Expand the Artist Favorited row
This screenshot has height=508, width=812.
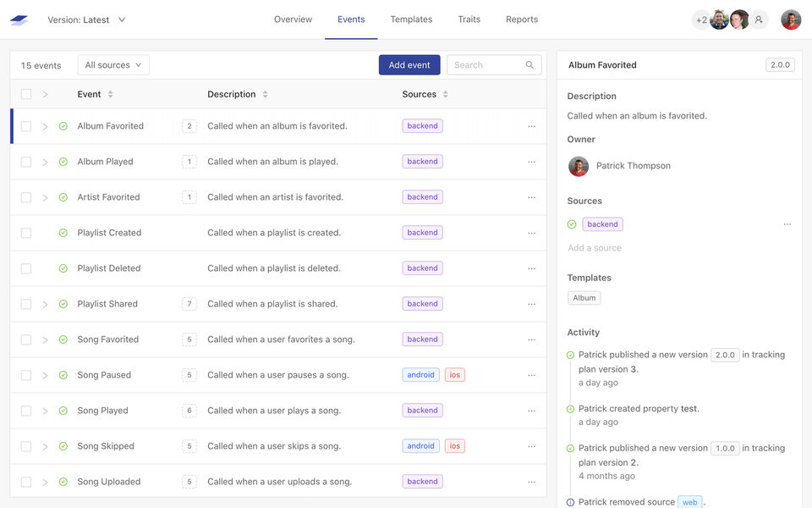click(x=45, y=197)
